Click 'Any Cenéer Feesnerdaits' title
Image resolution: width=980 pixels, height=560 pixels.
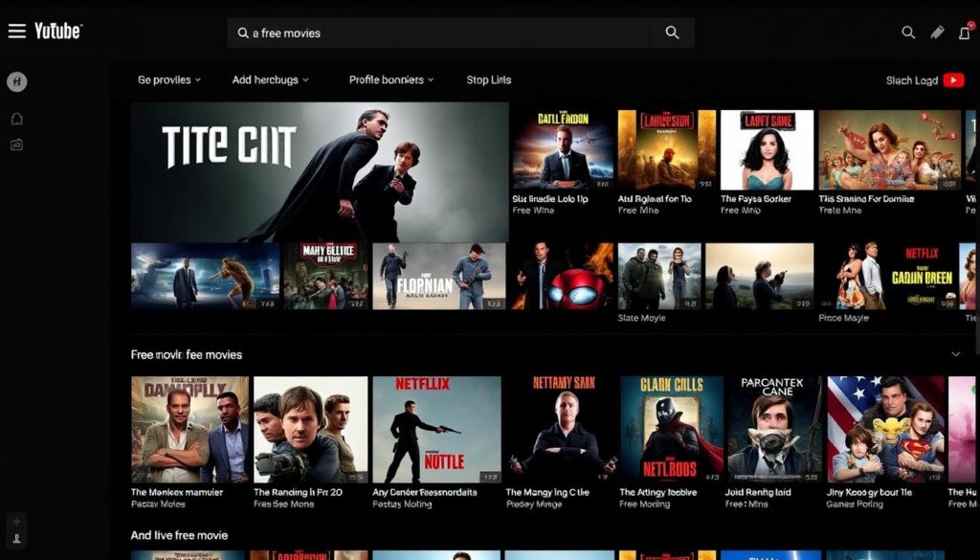click(x=424, y=492)
